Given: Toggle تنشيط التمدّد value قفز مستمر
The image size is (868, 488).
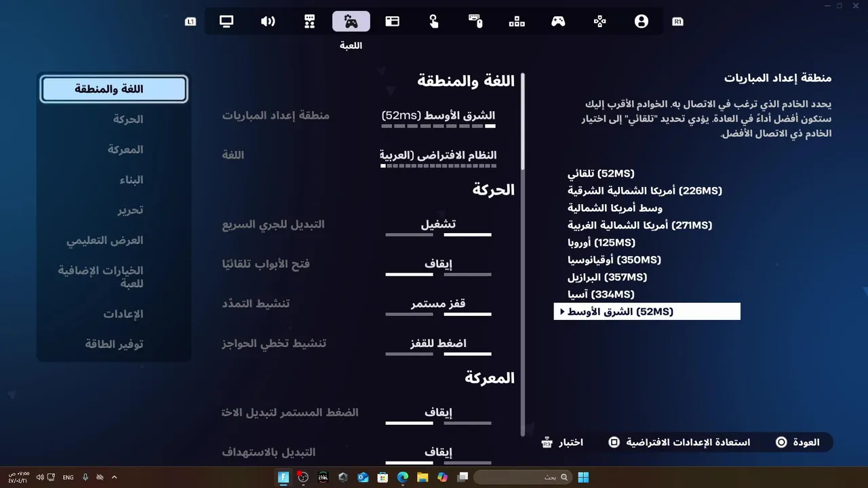Looking at the screenshot, I should click(x=439, y=306).
